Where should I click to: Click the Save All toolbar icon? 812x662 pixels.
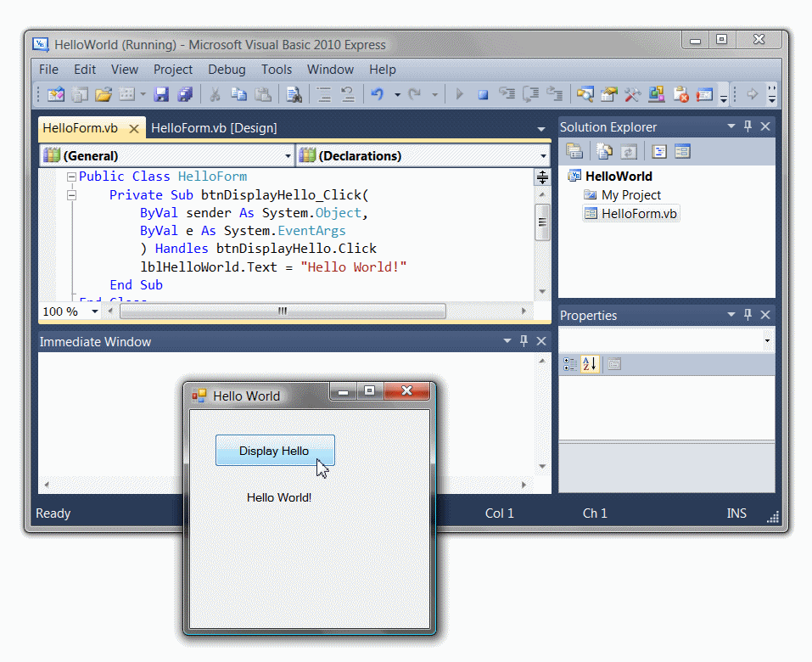click(185, 94)
